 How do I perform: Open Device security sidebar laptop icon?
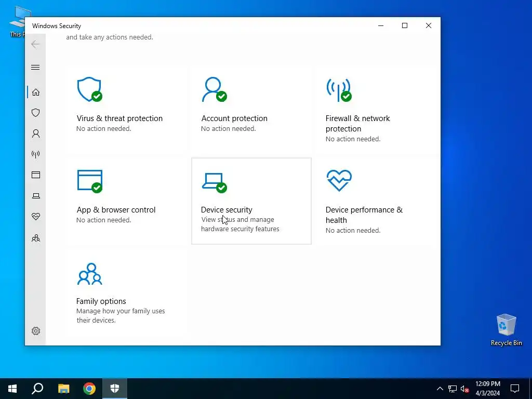[36, 196]
